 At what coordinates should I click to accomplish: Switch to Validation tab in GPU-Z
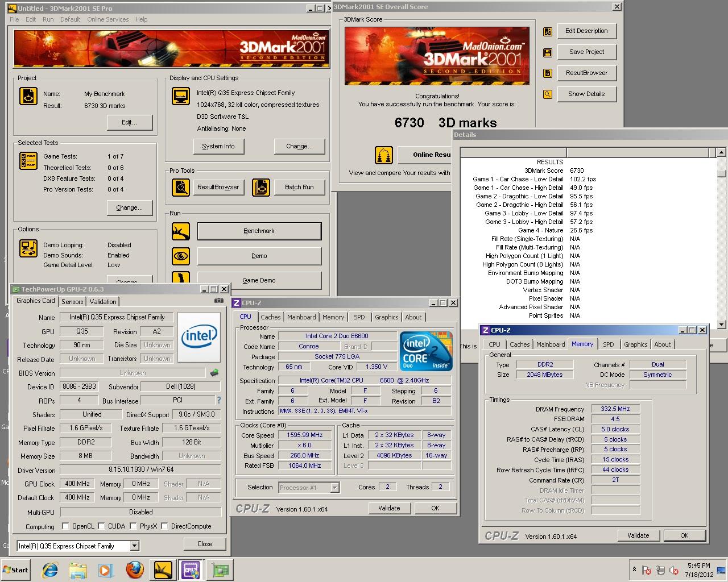tap(103, 302)
